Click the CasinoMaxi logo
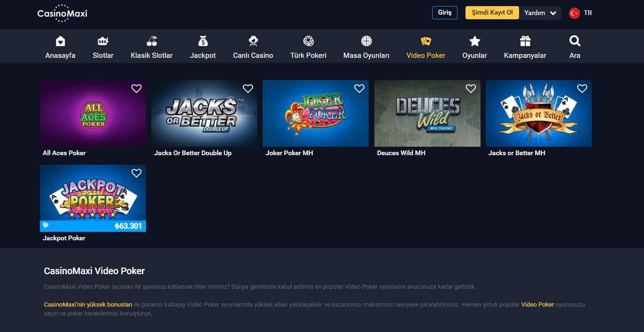 click(x=62, y=13)
